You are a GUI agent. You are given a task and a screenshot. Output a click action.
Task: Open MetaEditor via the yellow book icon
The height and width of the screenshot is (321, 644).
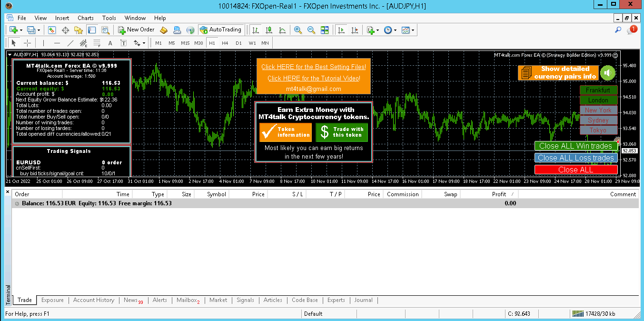164,30
